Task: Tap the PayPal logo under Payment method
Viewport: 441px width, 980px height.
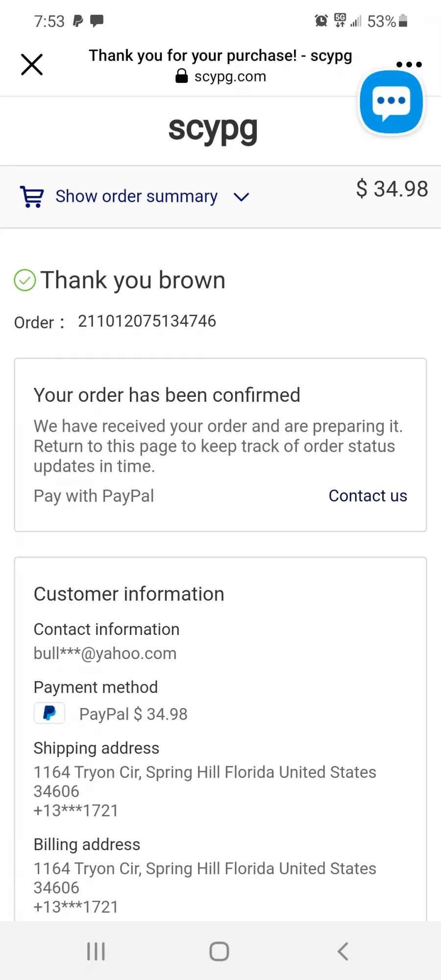Action: coord(49,713)
